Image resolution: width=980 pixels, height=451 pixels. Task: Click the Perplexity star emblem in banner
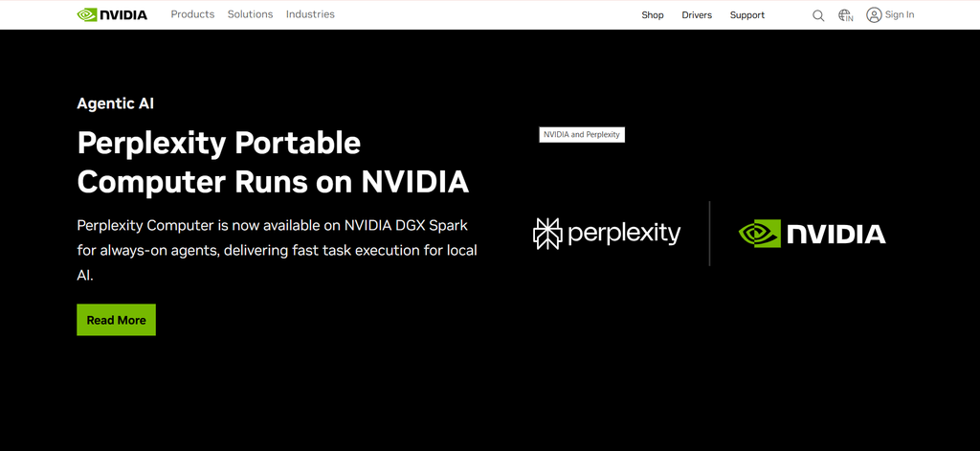(x=547, y=234)
